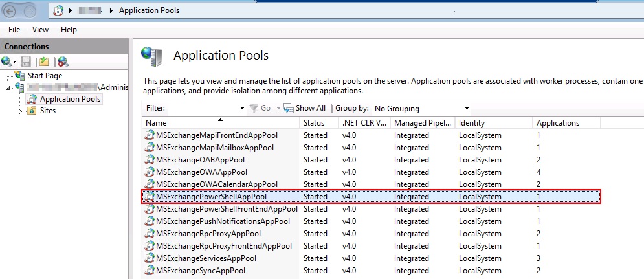644x279 pixels.
Task: Click icon of MSExchangeSyncAppPool
Action: (150, 271)
